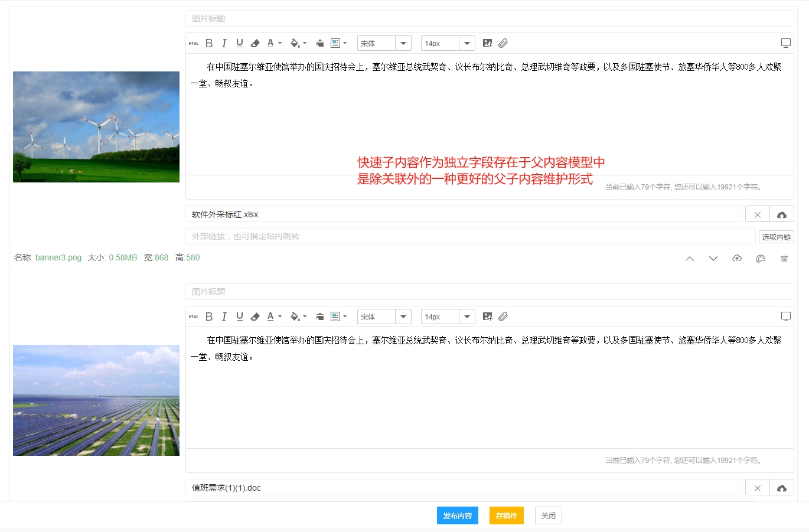The height and width of the screenshot is (532, 809).
Task: Click the second editor's character count text
Action: tap(684, 461)
